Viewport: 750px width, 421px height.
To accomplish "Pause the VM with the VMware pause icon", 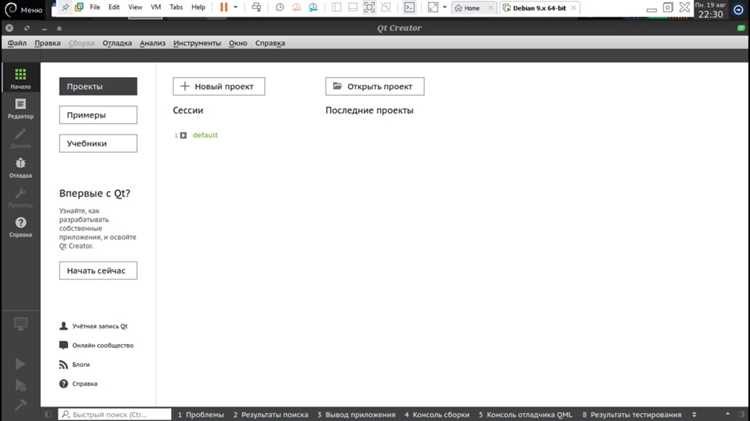I will pos(223,7).
